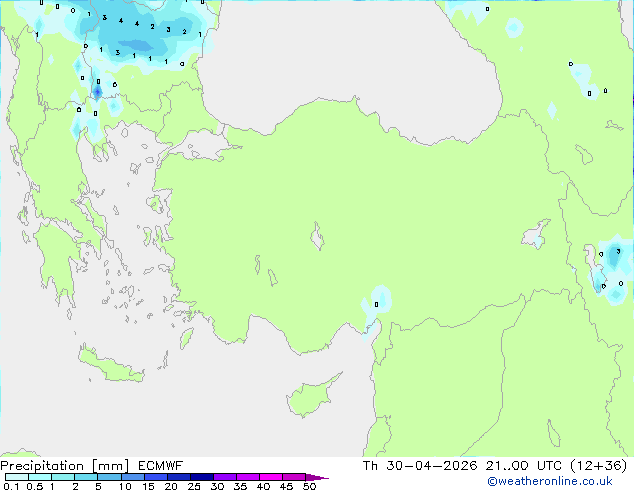Click the 0.1–0.5 mm palest cyan legend swatch
The width and height of the screenshot is (634, 490).
point(17,477)
